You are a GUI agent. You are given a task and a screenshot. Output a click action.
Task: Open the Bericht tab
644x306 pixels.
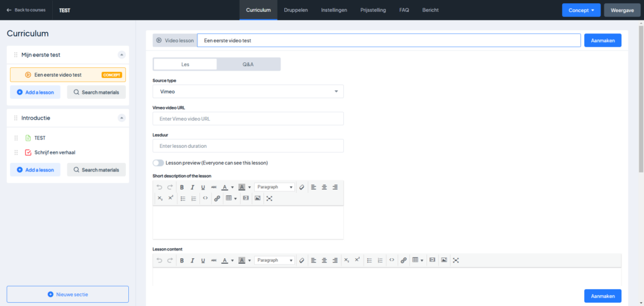tap(430, 10)
